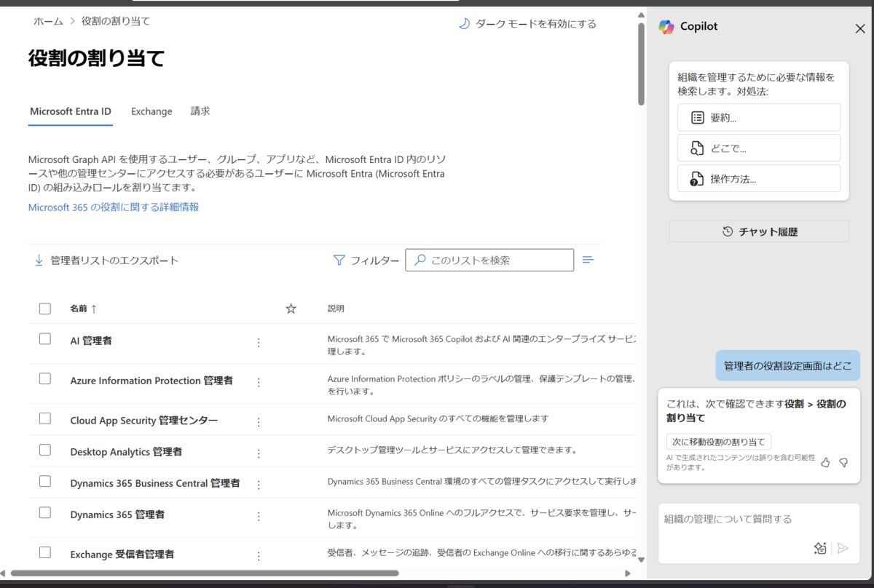
Task: Switch to the Exchange tab
Action: [151, 111]
